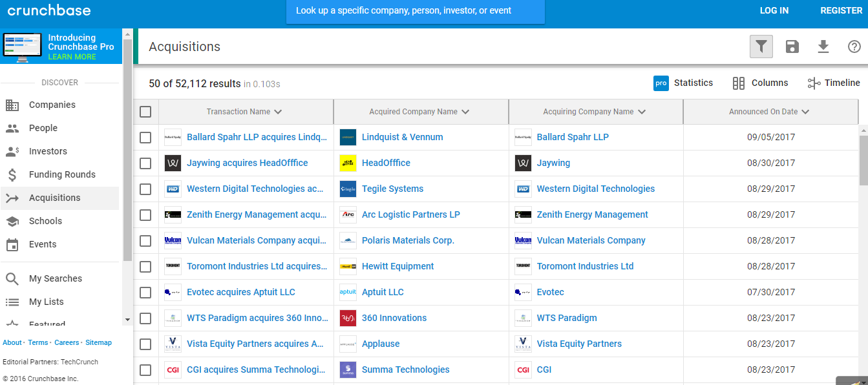Open the Polaris Materials Corp. link
The width and height of the screenshot is (868, 385).
click(x=408, y=240)
